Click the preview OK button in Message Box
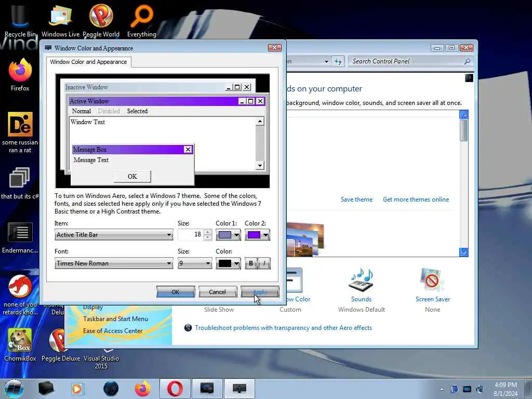 [132, 177]
